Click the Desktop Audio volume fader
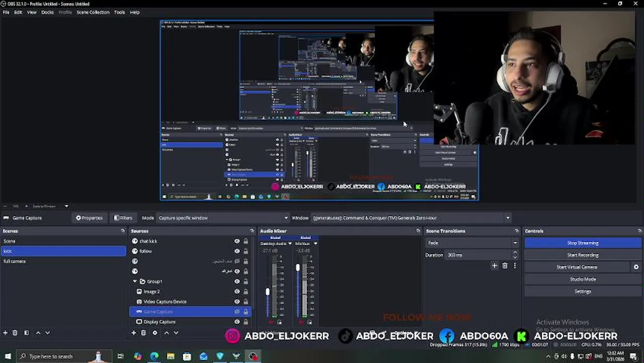The width and height of the screenshot is (644, 363). pos(268,291)
